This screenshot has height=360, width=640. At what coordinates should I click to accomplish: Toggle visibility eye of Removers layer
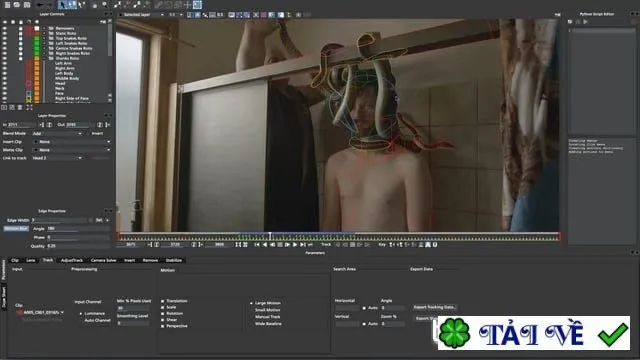point(4,28)
